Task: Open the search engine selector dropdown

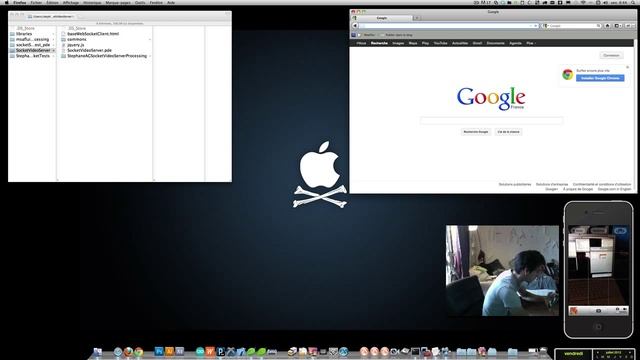Action: 545,26
